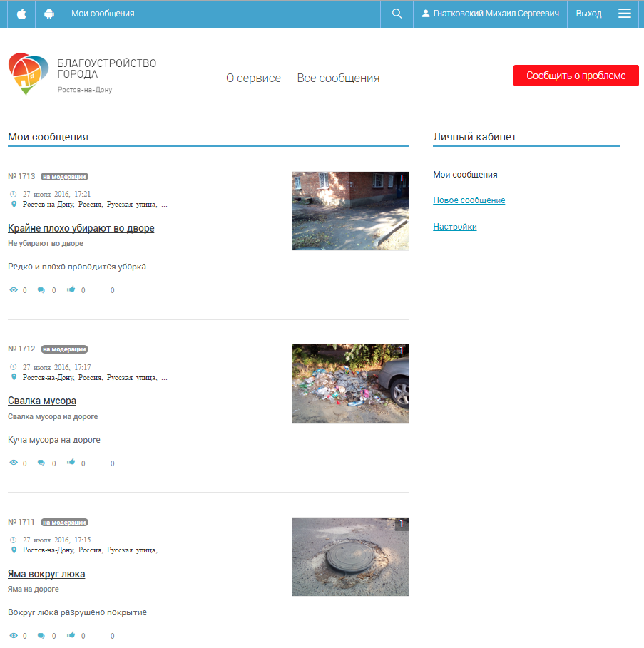Click subtitle Яма на дороге
644x648 pixels.
[34, 590]
